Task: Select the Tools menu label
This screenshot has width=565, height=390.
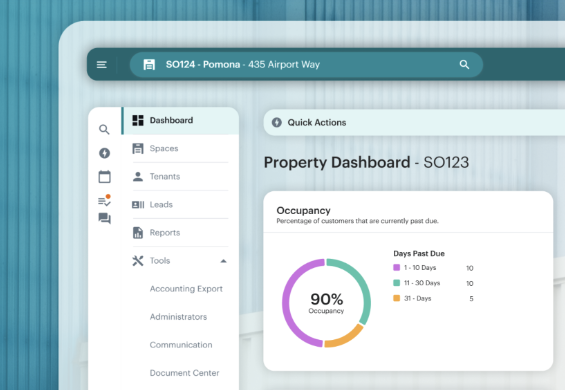Action: pos(160,261)
